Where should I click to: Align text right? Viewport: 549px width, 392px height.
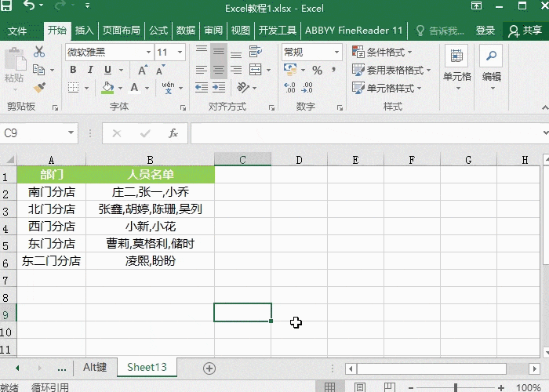tap(236, 70)
